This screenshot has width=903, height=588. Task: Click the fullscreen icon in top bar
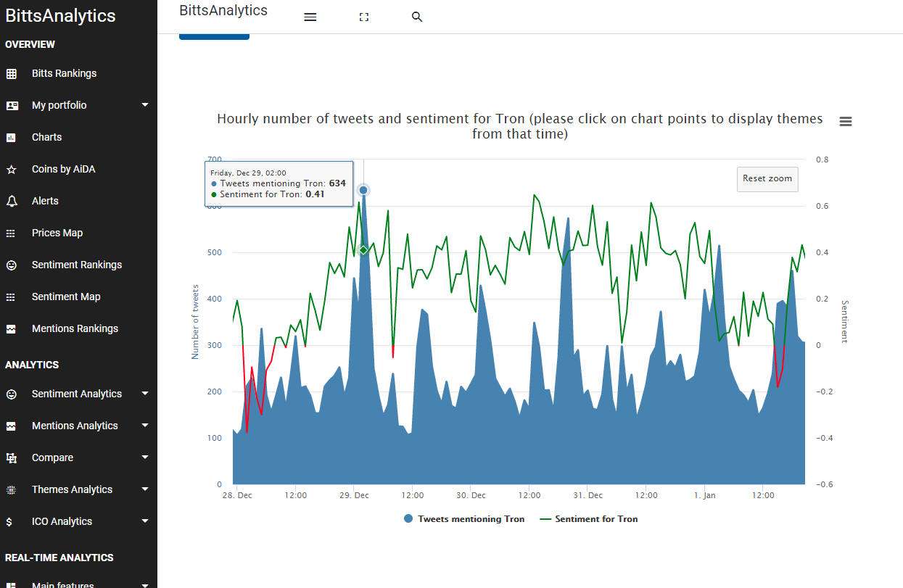click(x=364, y=17)
